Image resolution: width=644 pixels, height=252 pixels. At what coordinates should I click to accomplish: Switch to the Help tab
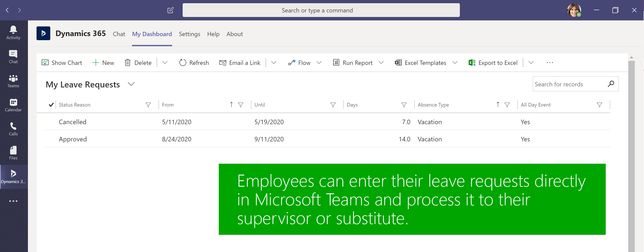[213, 34]
